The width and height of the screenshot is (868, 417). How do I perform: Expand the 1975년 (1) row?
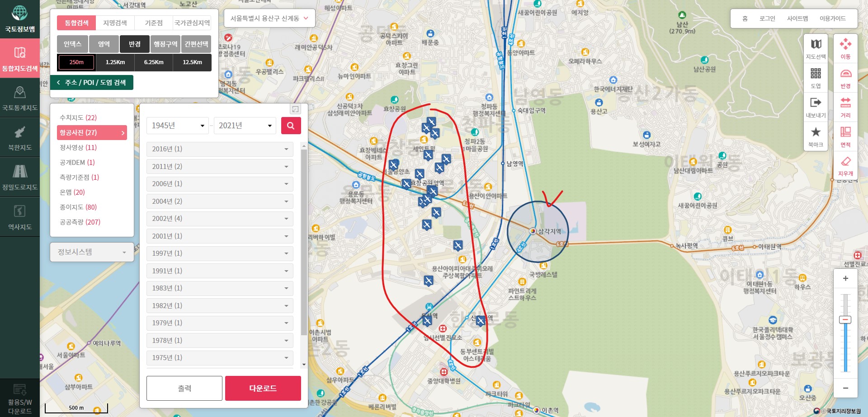pos(220,358)
